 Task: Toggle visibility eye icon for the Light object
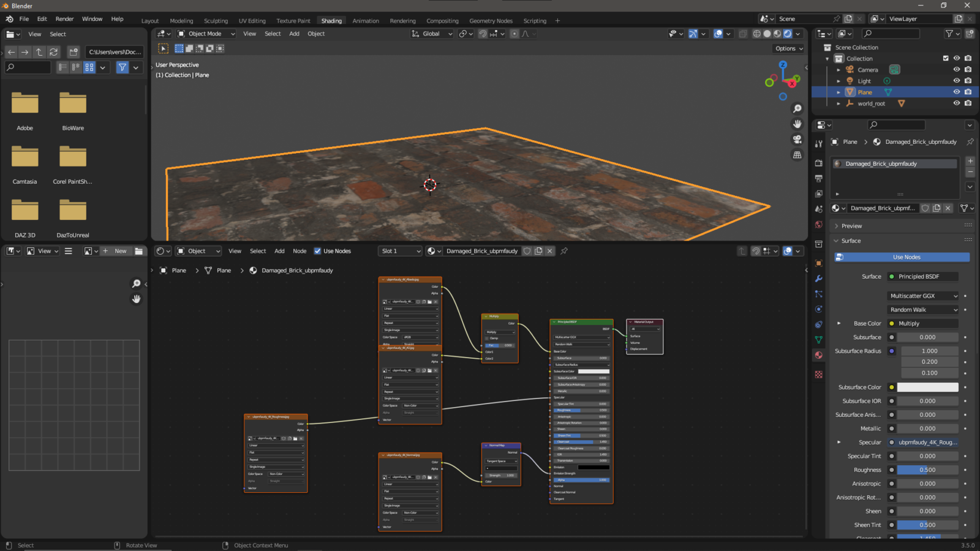click(956, 80)
